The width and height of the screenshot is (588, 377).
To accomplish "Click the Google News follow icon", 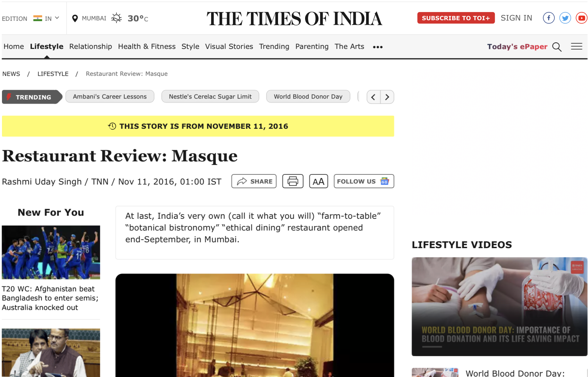I will 385,181.
